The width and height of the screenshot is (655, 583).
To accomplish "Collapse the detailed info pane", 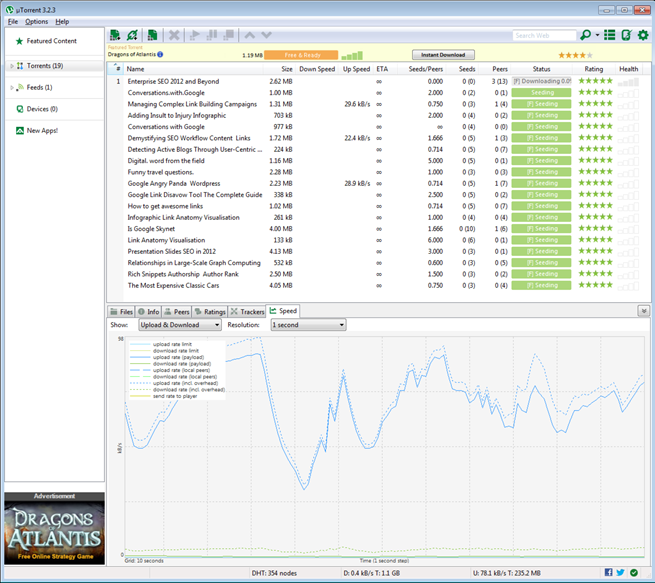I will coord(644,311).
